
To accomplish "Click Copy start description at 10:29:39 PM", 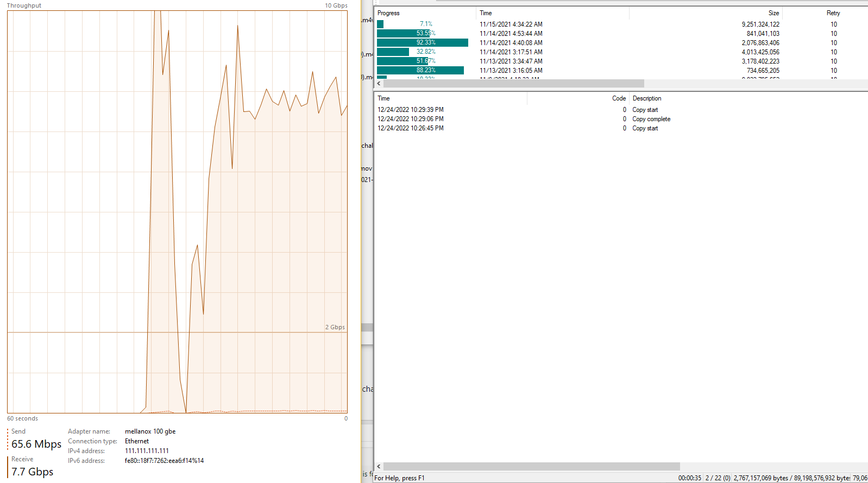I will [645, 110].
